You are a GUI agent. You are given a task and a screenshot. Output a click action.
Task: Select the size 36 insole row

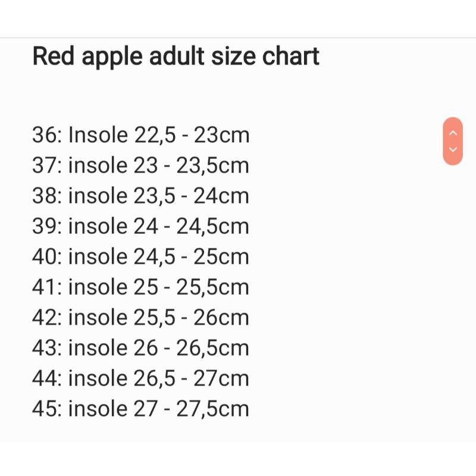pyautogui.click(x=140, y=135)
